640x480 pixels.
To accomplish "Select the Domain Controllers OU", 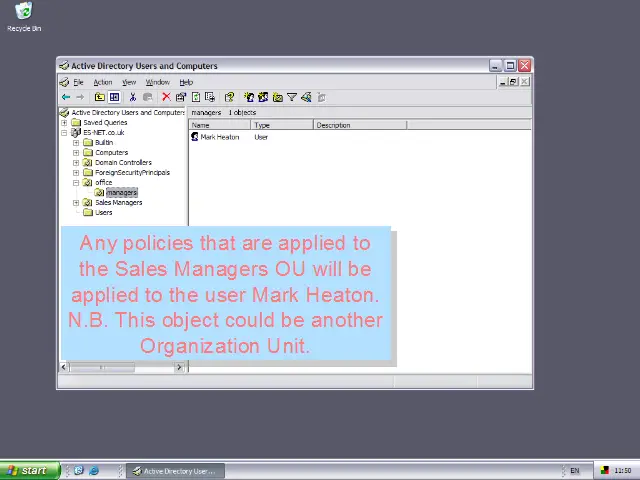I will tap(123, 162).
